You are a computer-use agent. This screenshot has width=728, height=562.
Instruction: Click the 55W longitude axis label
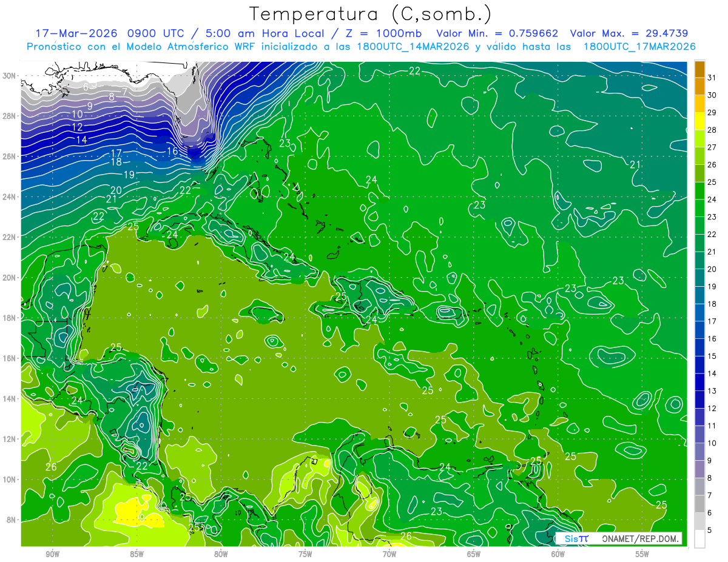click(642, 554)
